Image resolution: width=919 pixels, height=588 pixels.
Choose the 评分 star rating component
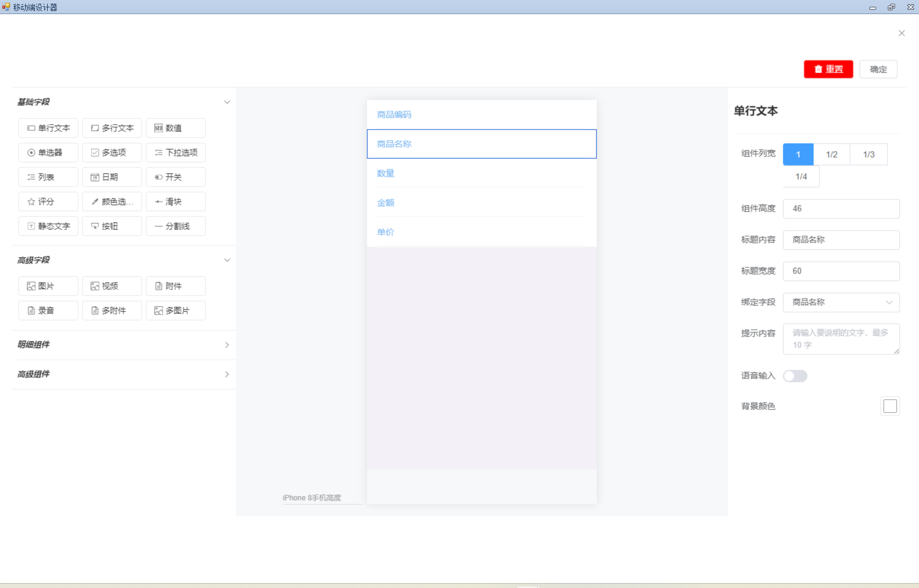tap(48, 202)
